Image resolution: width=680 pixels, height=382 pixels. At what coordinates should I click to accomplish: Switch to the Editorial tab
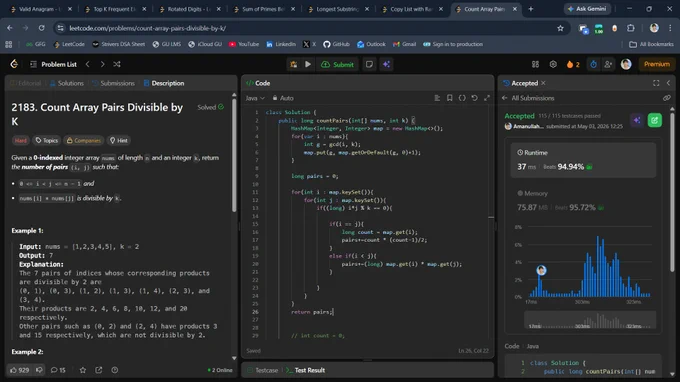coord(26,83)
